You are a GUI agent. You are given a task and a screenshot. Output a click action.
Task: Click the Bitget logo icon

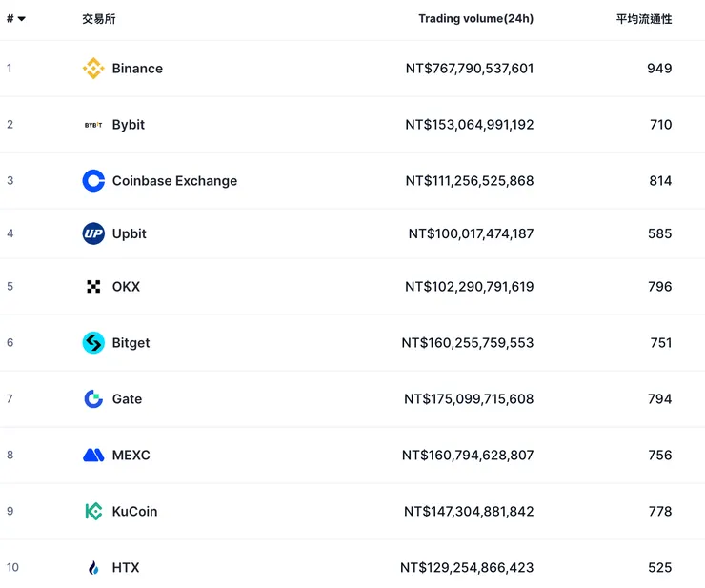93,343
